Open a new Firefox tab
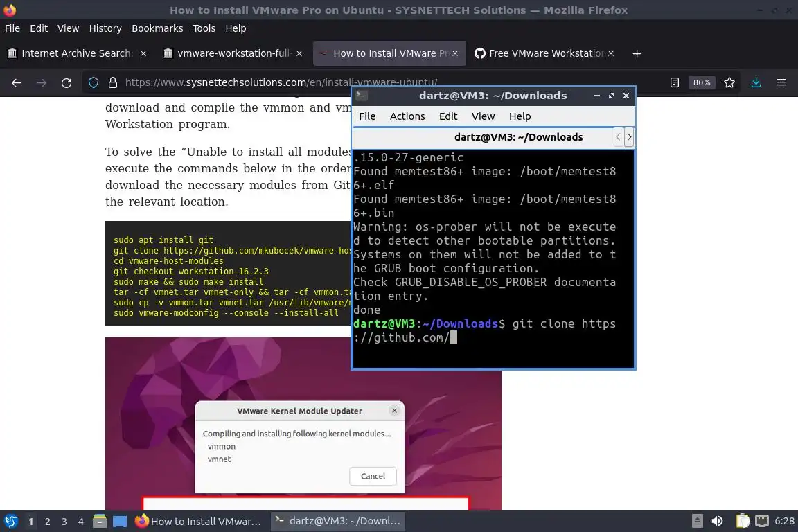 pos(637,53)
